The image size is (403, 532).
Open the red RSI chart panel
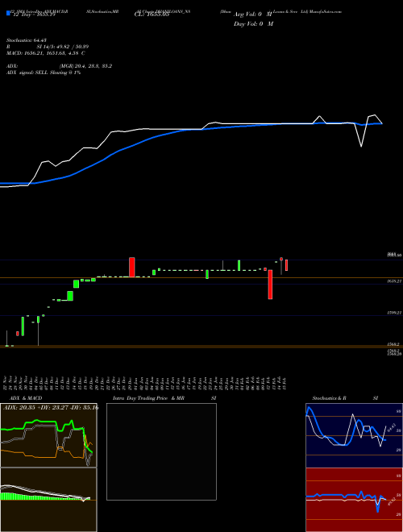(354, 500)
